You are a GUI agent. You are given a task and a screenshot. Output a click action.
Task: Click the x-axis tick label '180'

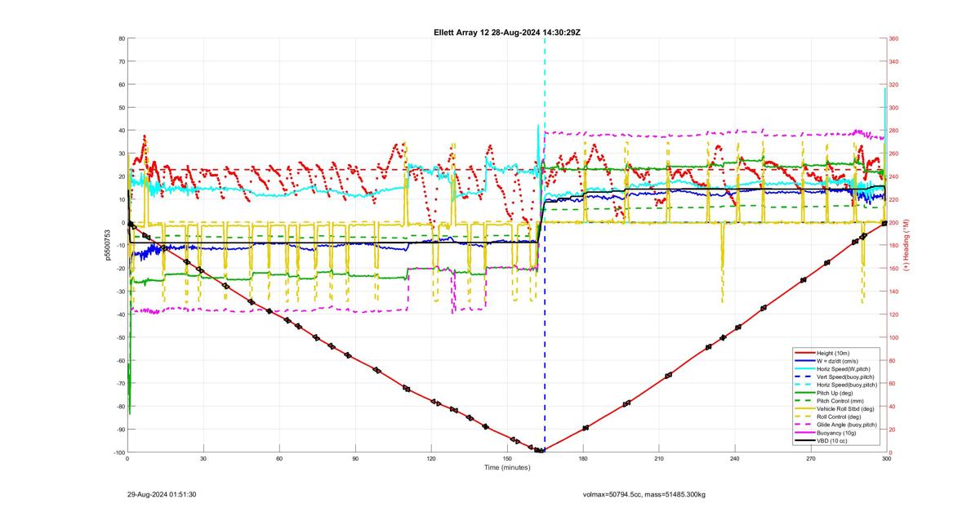point(583,459)
